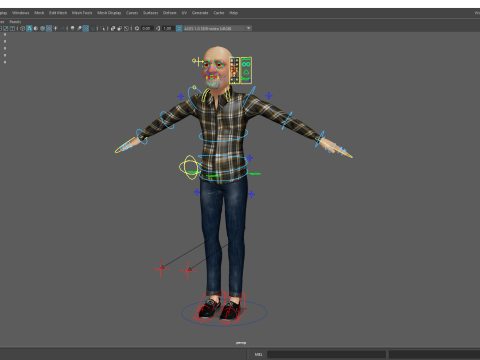The height and width of the screenshot is (360, 480).
Task: Select the blue chest ring control
Action: [x=223, y=136]
